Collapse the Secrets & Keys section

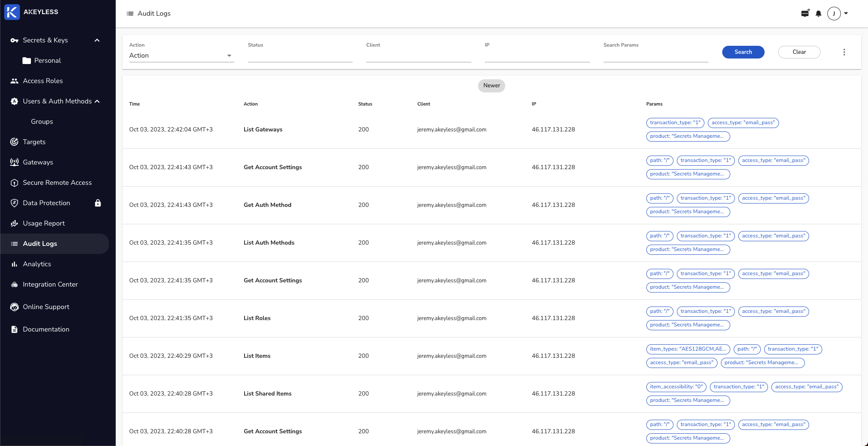(x=97, y=40)
